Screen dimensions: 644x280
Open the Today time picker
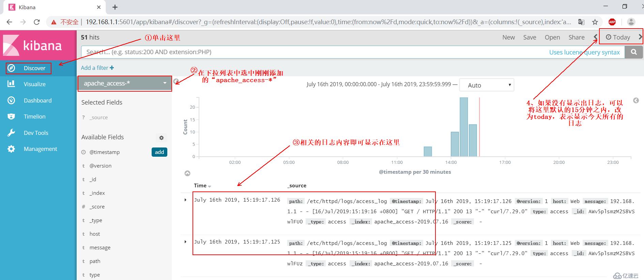pos(618,37)
